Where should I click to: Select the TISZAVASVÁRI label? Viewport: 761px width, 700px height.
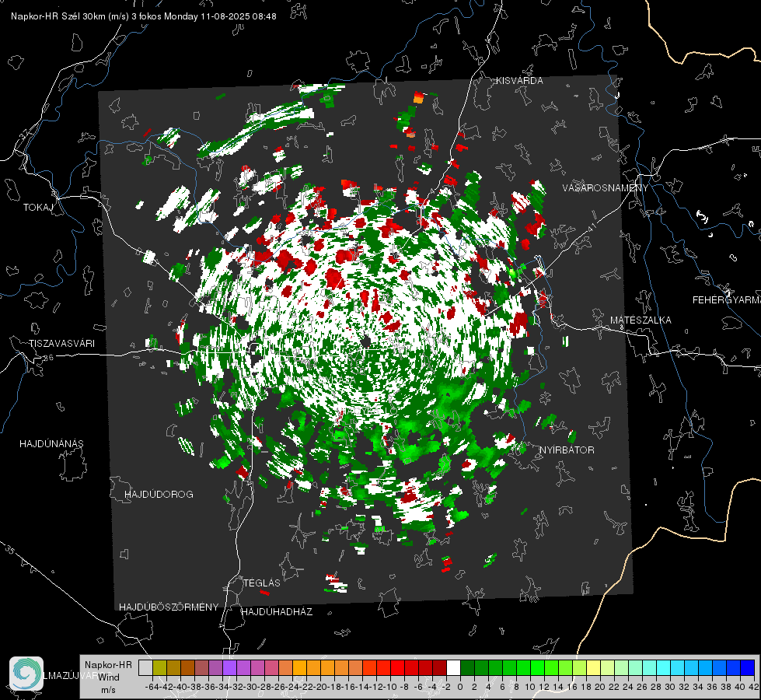click(x=62, y=344)
